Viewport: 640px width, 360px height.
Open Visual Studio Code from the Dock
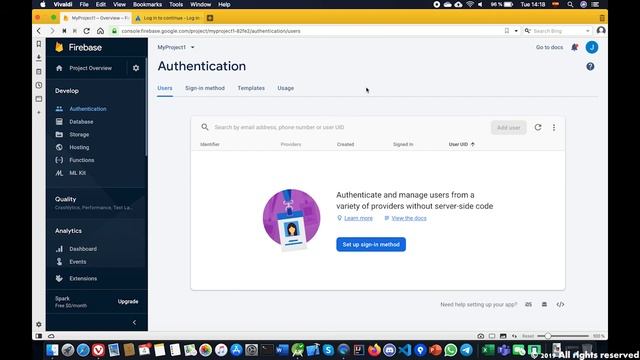405,350
